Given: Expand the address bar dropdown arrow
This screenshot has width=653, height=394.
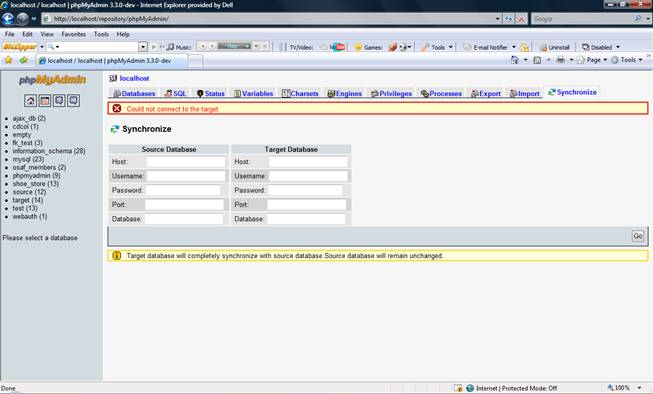Looking at the screenshot, I should click(x=497, y=19).
